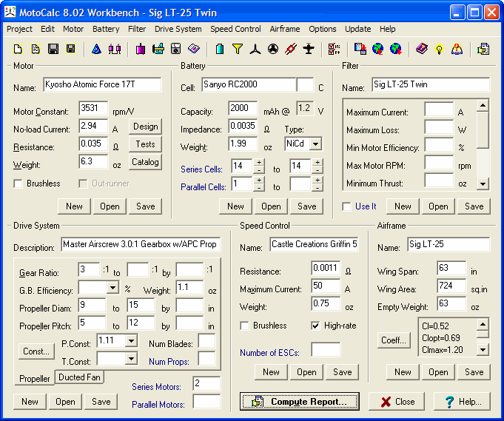Click the Filter list scroll-up arrow

tap(483, 105)
